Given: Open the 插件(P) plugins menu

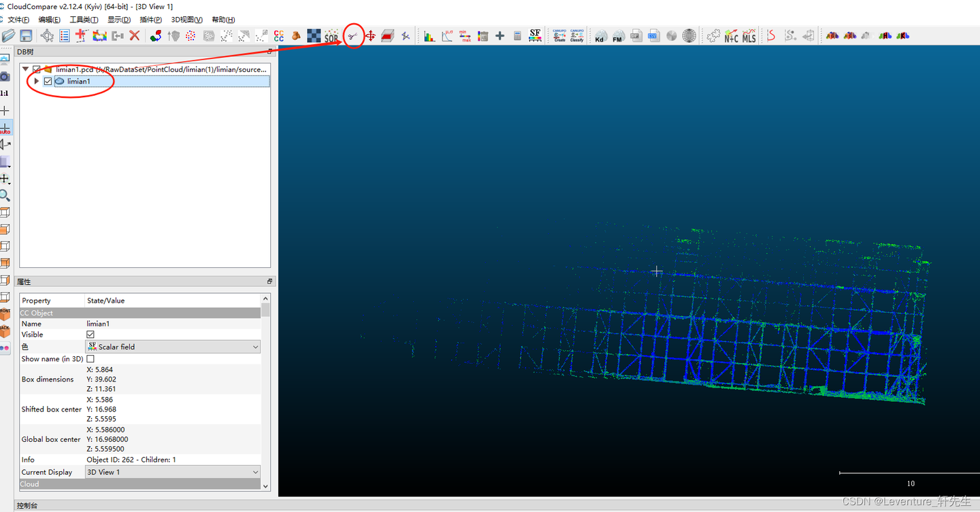Looking at the screenshot, I should pyautogui.click(x=150, y=20).
